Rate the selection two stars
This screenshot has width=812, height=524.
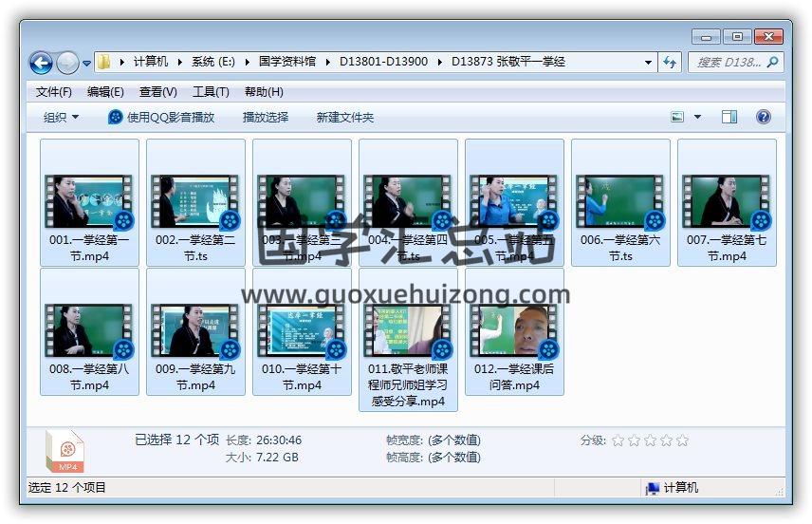click(x=634, y=440)
